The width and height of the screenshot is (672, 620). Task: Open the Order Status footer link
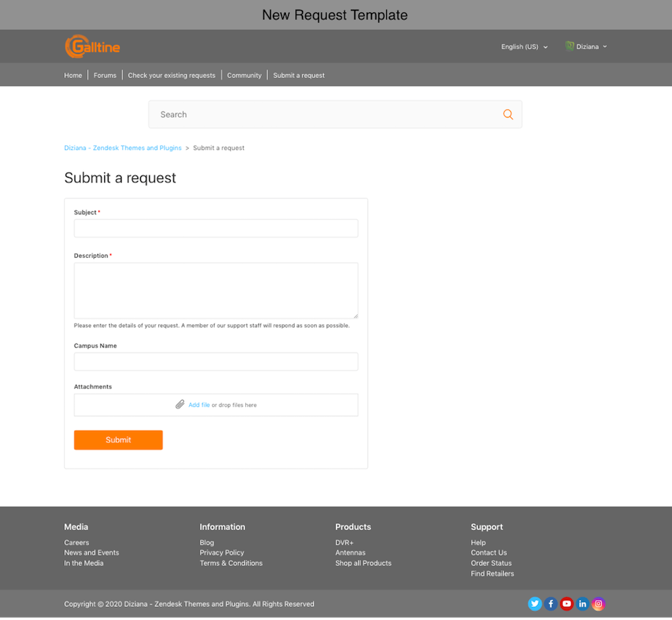[491, 563]
